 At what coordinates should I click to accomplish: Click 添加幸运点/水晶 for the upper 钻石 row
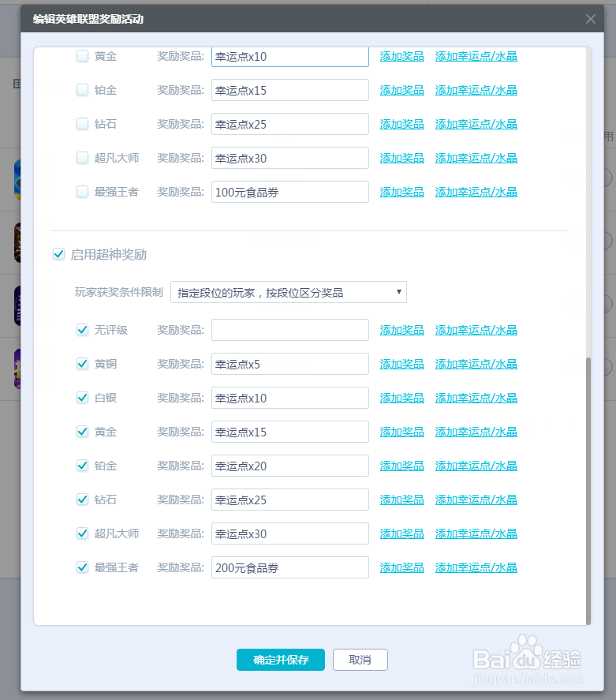[476, 124]
